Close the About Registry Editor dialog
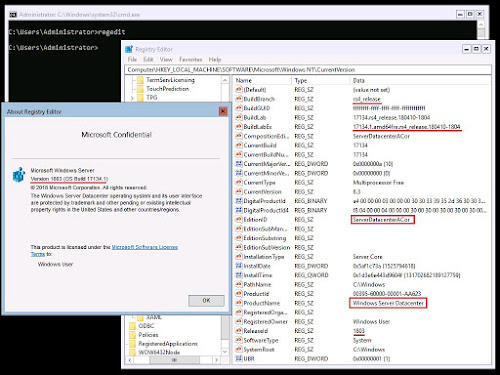 pos(223,111)
